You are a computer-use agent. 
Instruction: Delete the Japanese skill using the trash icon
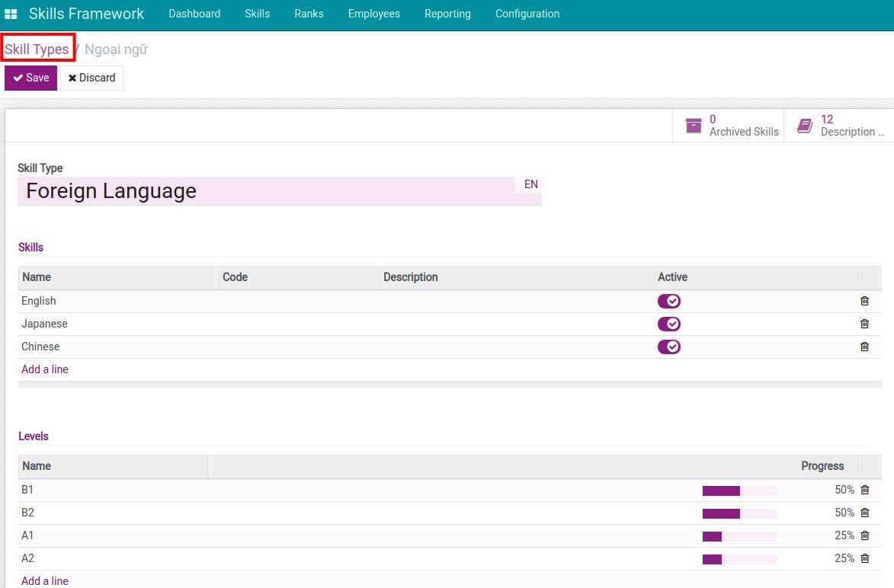(864, 324)
